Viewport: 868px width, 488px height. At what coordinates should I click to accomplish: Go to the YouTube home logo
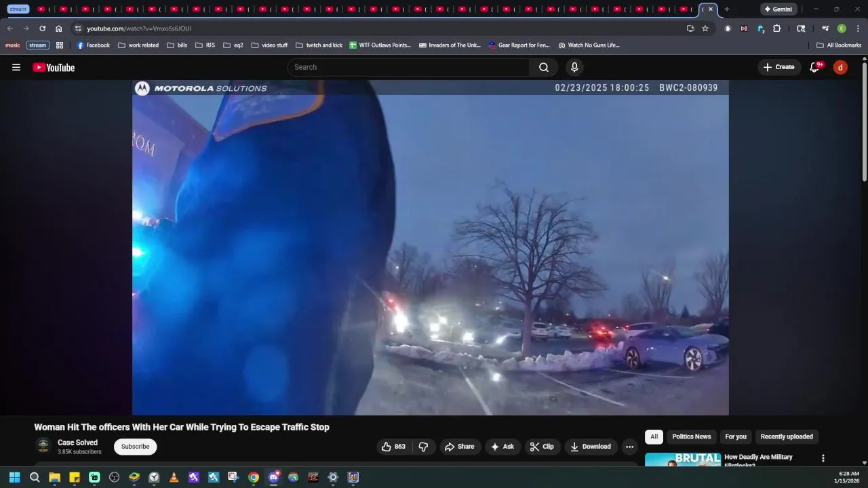[54, 67]
